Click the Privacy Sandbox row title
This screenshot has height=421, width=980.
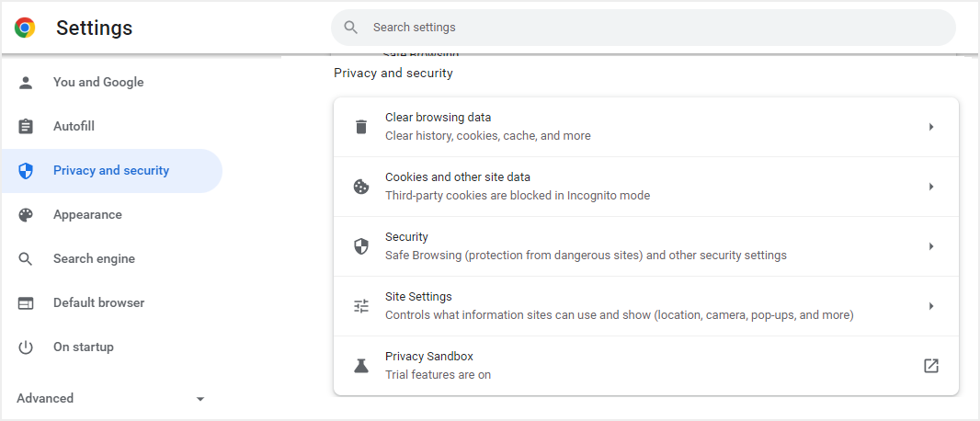pyautogui.click(x=428, y=357)
